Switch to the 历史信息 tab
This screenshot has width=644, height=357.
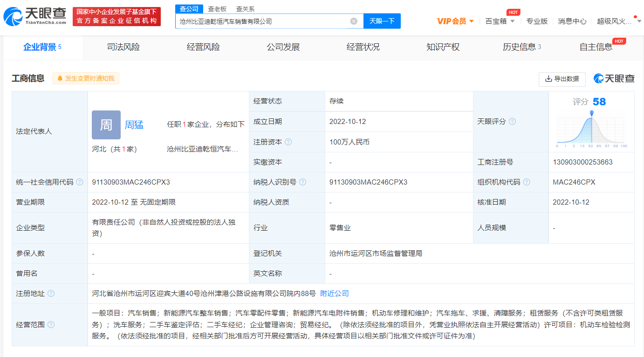pyautogui.click(x=522, y=47)
